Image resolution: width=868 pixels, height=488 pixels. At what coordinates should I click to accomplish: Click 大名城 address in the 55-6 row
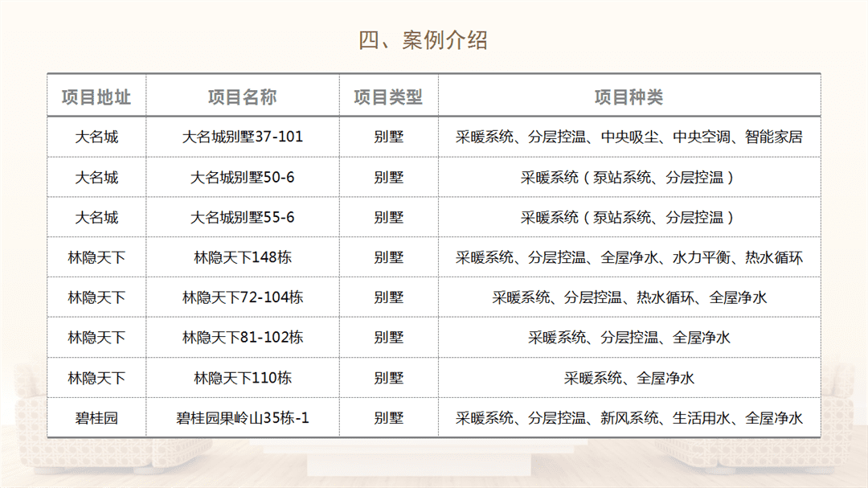pyautogui.click(x=96, y=217)
